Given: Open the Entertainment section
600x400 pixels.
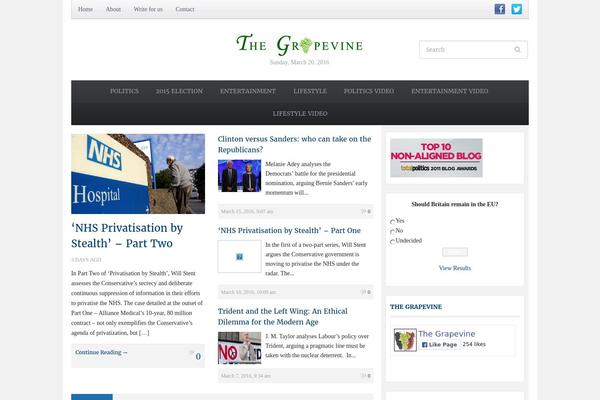Looking at the screenshot, I should tap(248, 91).
